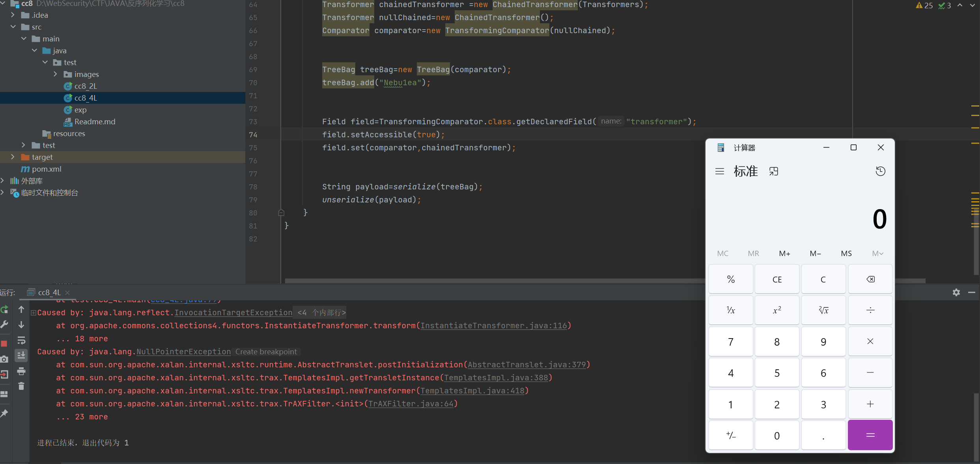
Task: Open calculator hamburger navigation menu
Action: coord(720,171)
